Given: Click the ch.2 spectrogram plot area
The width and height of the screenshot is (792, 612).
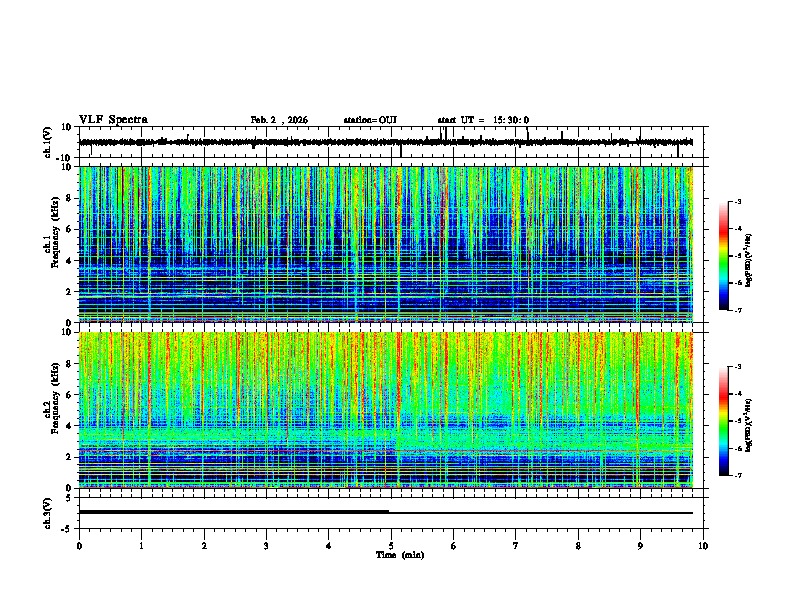Looking at the screenshot, I should pyautogui.click(x=385, y=410).
